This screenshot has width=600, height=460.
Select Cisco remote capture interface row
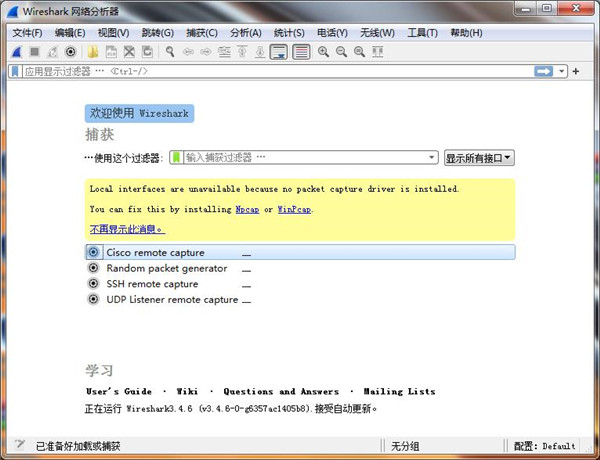tap(300, 252)
